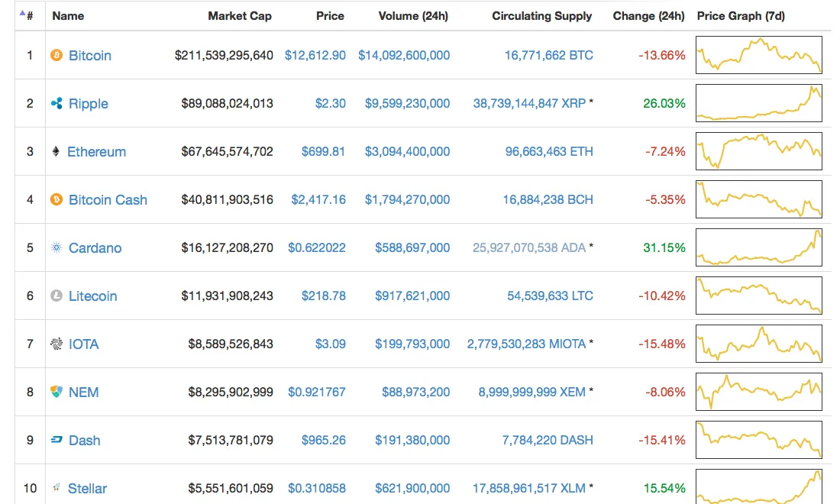Click the Stellar rocket logo icon

pos(57,487)
